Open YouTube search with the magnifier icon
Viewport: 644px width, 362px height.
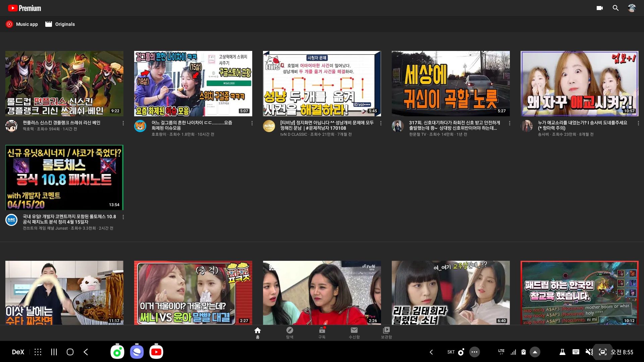coord(615,8)
